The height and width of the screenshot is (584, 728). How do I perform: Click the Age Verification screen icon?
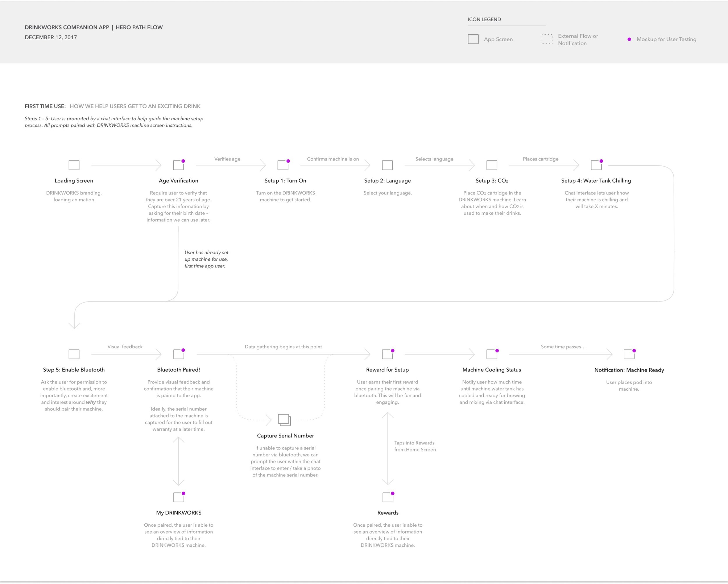point(179,165)
